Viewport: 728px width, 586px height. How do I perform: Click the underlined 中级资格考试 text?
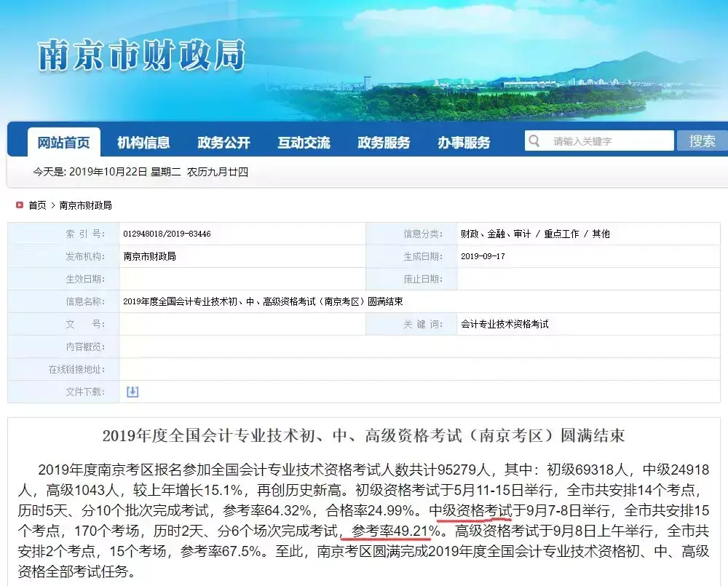pyautogui.click(x=470, y=510)
